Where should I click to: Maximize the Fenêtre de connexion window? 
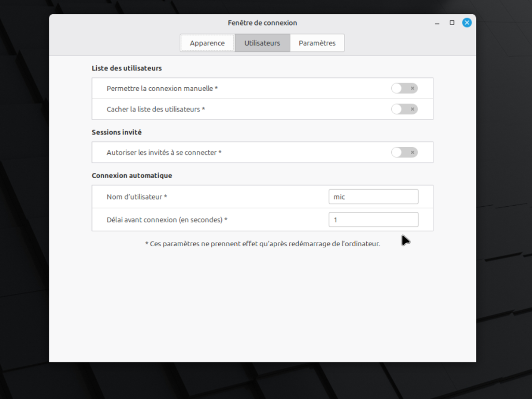click(x=452, y=23)
